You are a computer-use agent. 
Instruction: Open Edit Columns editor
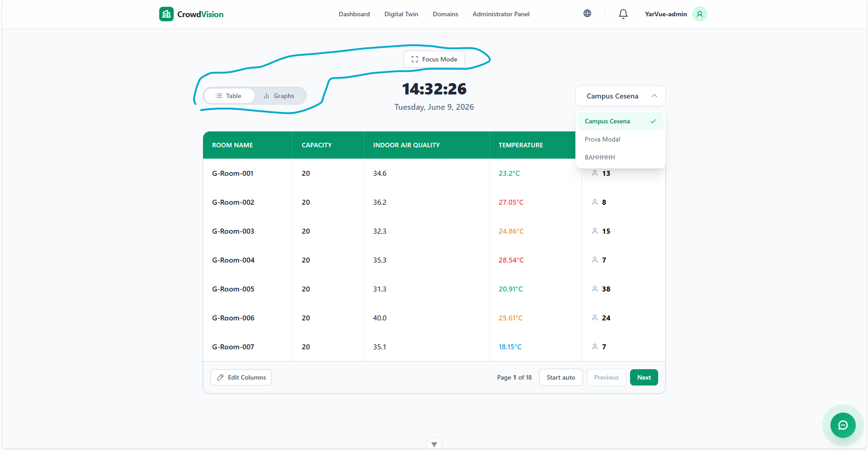[x=241, y=377]
